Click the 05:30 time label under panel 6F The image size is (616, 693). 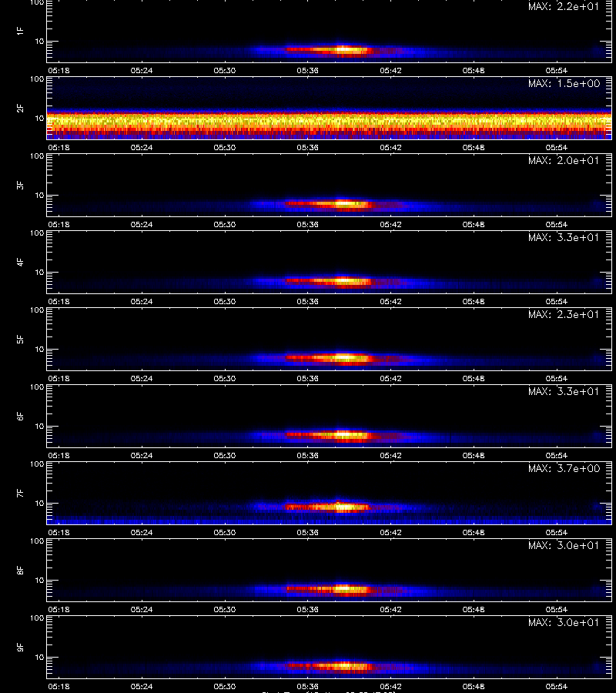pyautogui.click(x=225, y=455)
